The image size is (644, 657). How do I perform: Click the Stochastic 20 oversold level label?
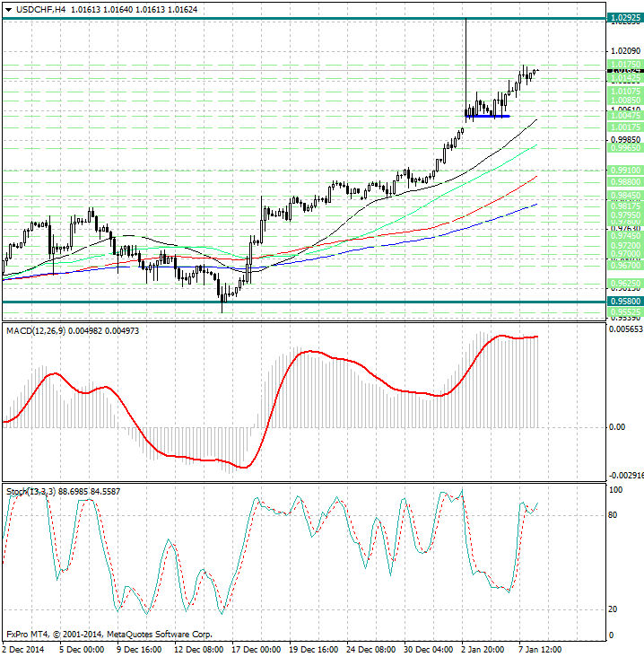coord(613,609)
